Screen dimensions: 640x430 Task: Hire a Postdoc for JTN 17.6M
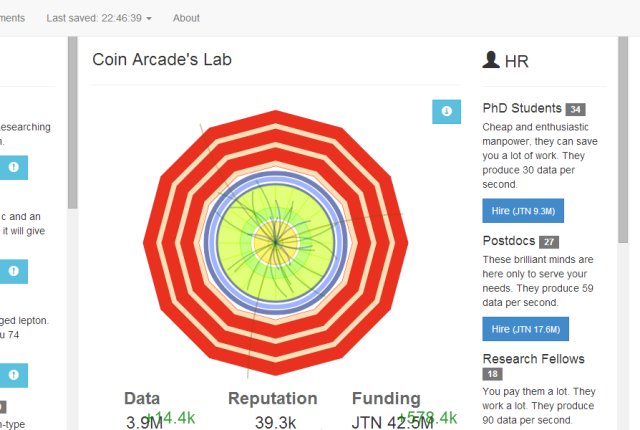(525, 329)
